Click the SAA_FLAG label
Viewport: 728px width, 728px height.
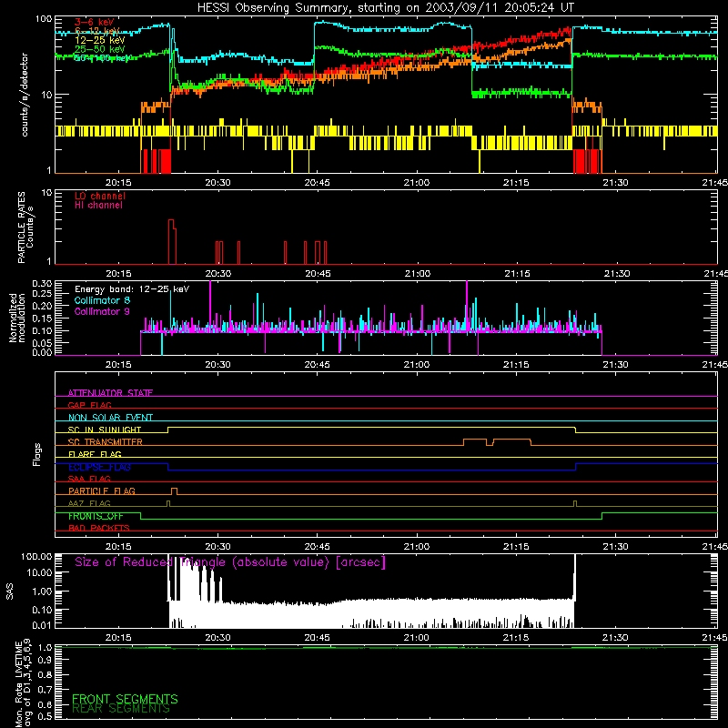point(89,479)
